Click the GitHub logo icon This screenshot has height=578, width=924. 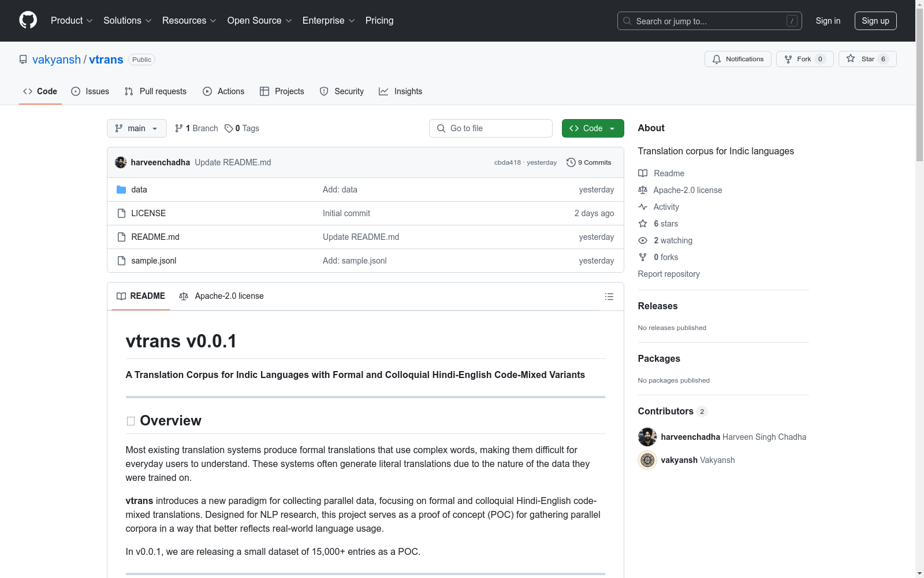[28, 20]
